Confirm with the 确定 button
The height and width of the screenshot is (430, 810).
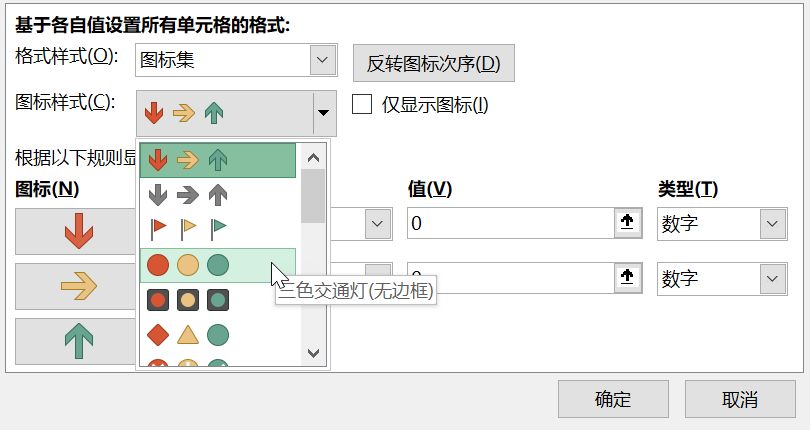tap(612, 399)
